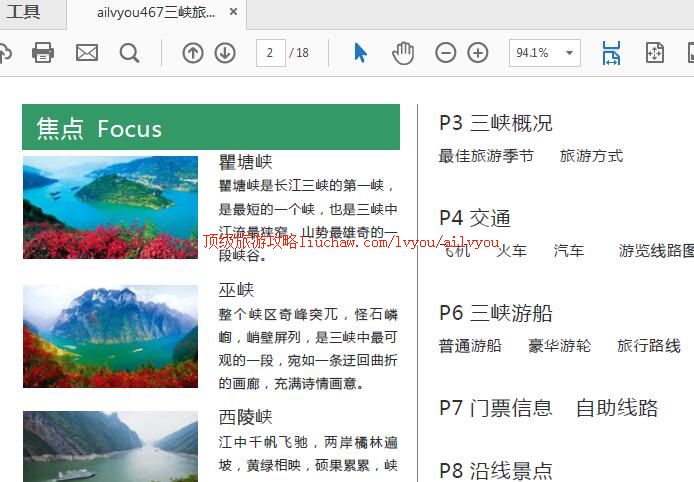Activate the arrow selection tool

pos(361,53)
